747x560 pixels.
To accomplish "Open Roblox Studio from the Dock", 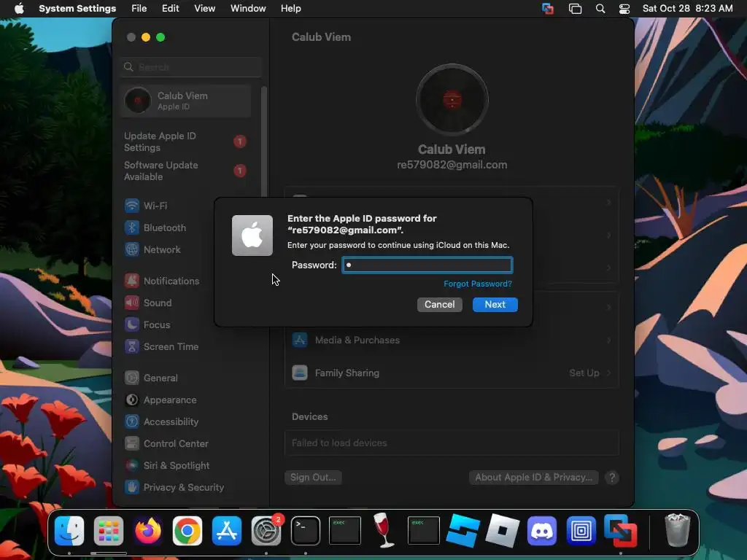I will 462,531.
